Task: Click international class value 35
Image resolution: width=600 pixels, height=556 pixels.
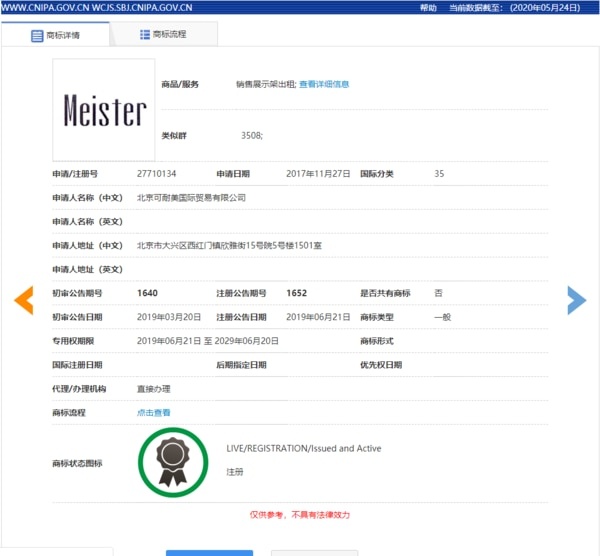Action: point(439,174)
